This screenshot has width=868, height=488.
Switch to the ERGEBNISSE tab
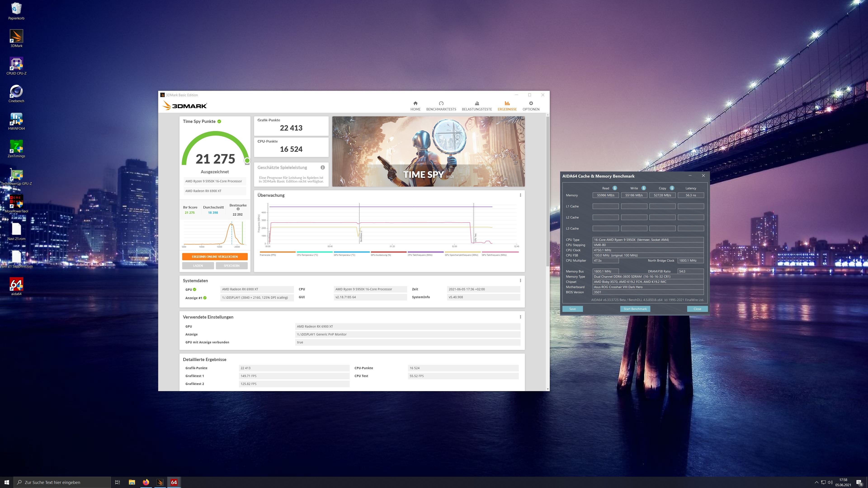[507, 106]
